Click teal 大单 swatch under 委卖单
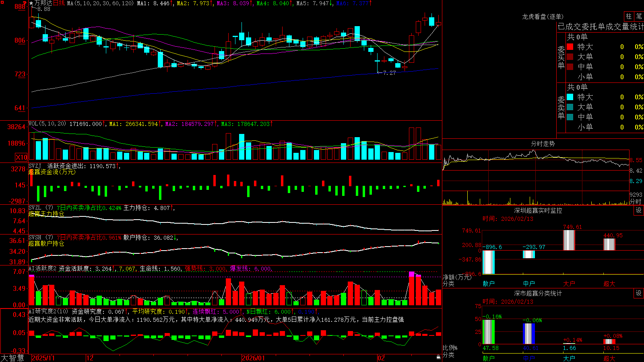Viewport: 644px width, 362px height. click(570, 107)
